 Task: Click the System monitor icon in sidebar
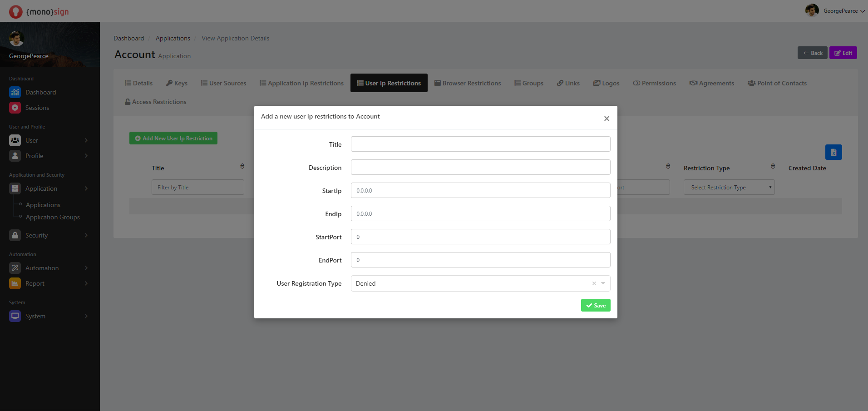coord(15,316)
